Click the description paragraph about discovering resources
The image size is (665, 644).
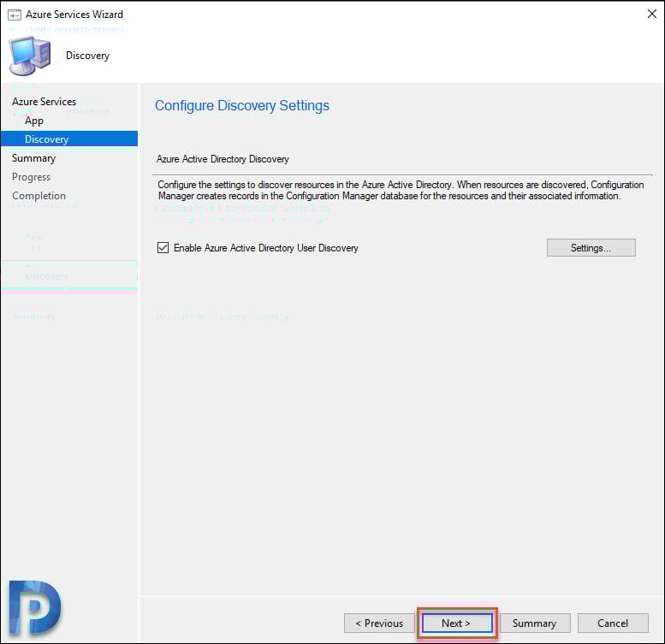[401, 190]
